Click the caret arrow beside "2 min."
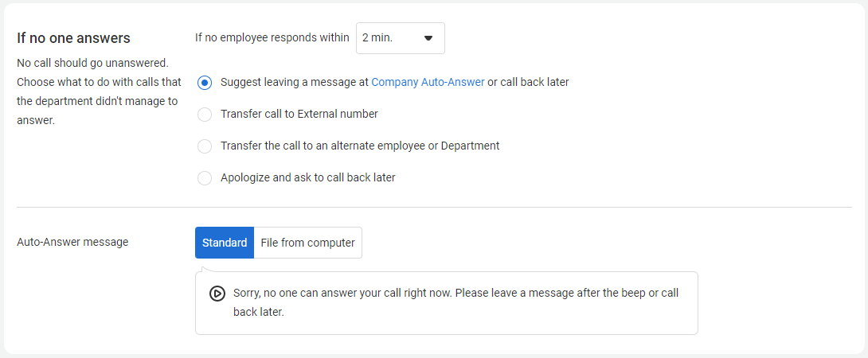 point(428,38)
